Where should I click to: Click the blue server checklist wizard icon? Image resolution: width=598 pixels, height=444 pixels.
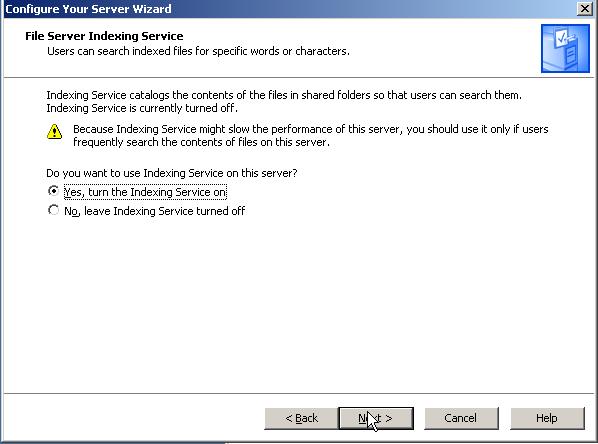pyautogui.click(x=565, y=48)
